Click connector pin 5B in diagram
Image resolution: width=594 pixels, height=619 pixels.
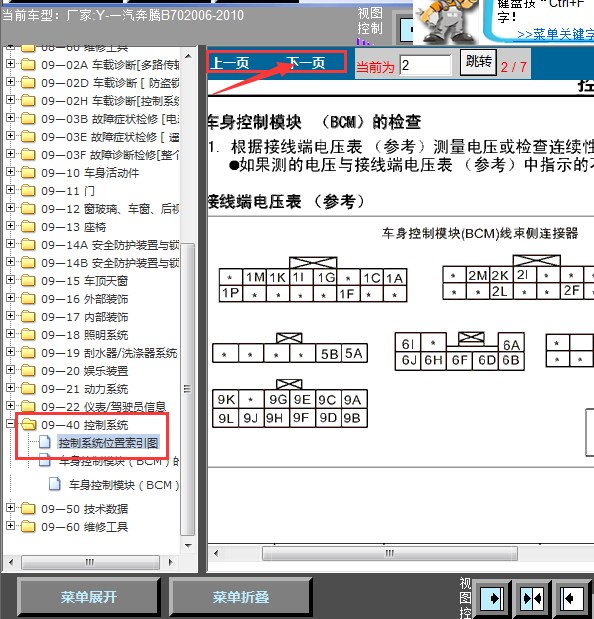tap(329, 354)
